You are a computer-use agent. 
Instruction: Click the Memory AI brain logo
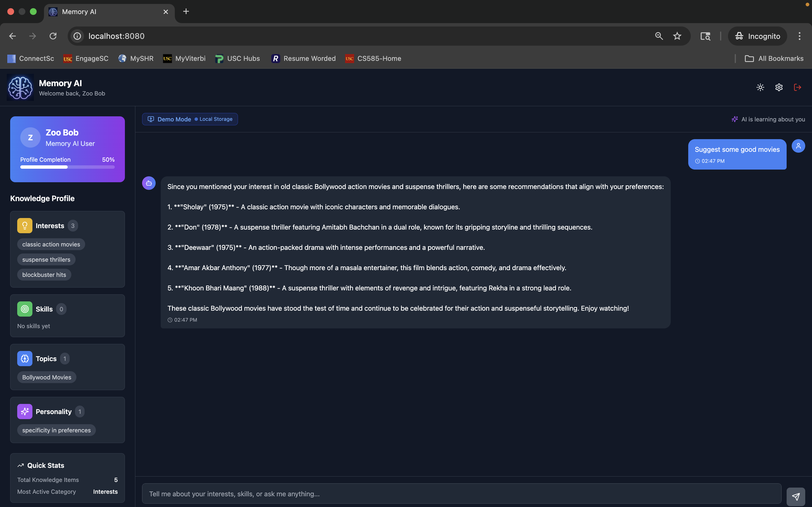coord(20,88)
